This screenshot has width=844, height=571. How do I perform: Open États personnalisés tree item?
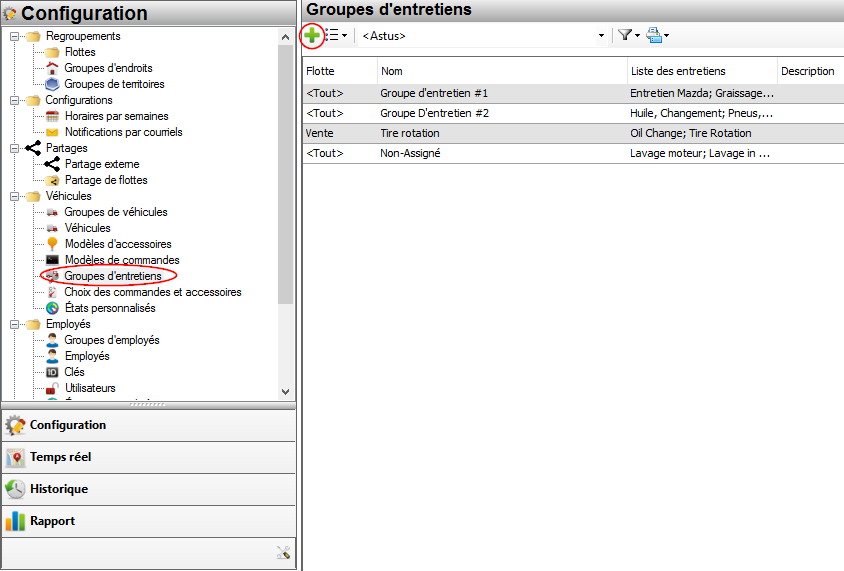click(x=110, y=308)
